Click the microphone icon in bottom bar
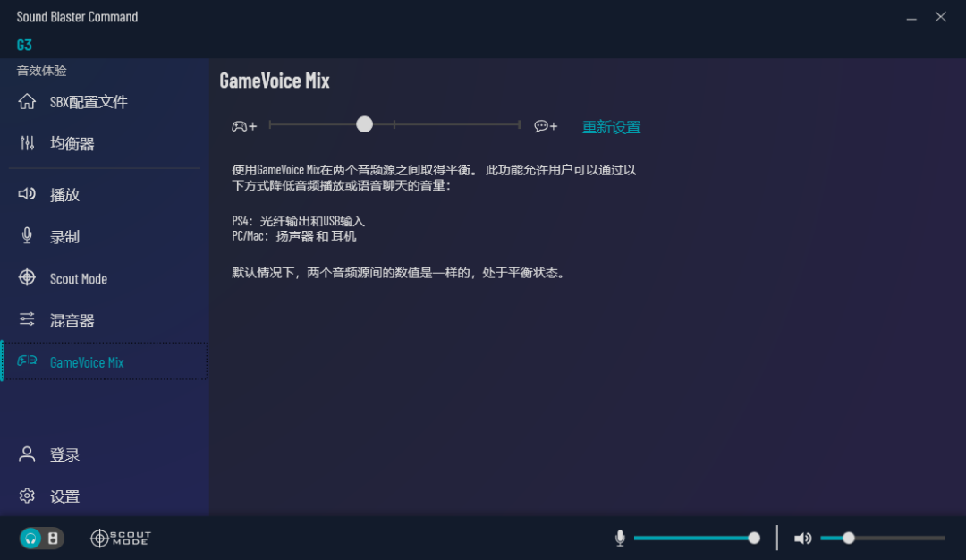This screenshot has height=560, width=966. [x=620, y=538]
